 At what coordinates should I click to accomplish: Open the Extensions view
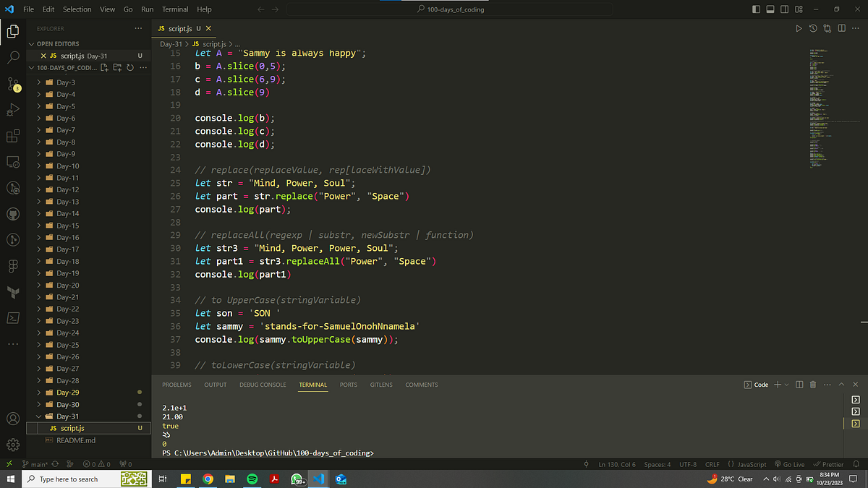(13, 136)
